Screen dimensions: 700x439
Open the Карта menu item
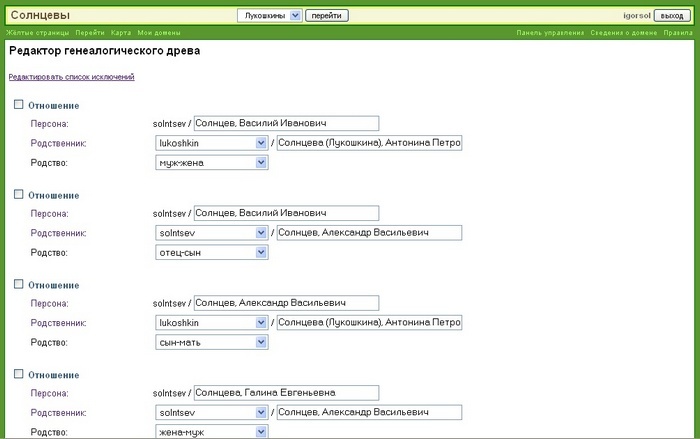pos(121,33)
